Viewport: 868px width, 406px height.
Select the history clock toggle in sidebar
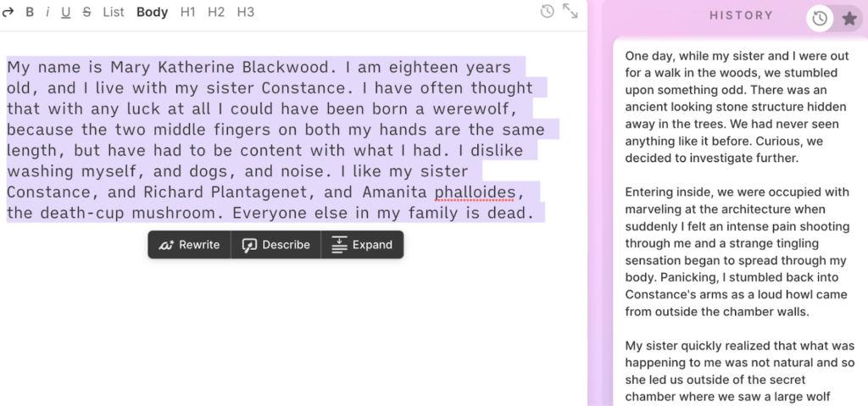pyautogui.click(x=820, y=18)
